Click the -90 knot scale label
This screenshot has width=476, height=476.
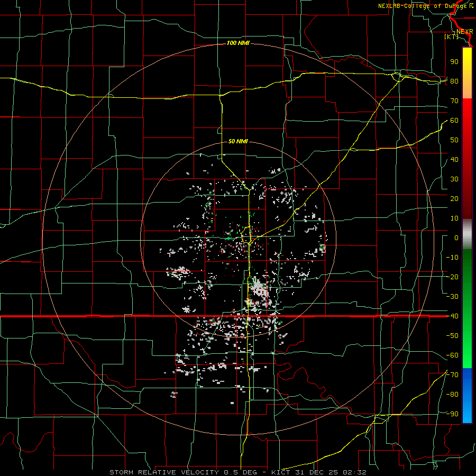coord(452,414)
